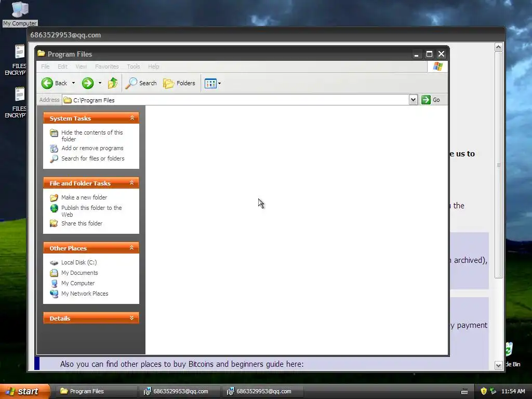
Task: Select the top FILES ENCRYPTED desktop file
Action: (16, 60)
